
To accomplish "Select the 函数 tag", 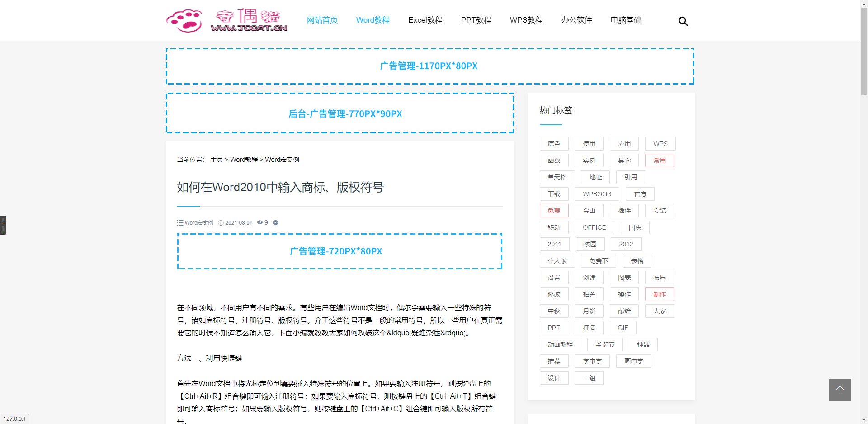I will 554,160.
